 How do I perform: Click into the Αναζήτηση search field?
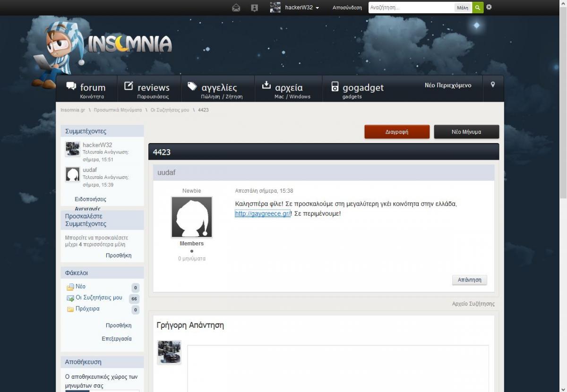click(410, 8)
